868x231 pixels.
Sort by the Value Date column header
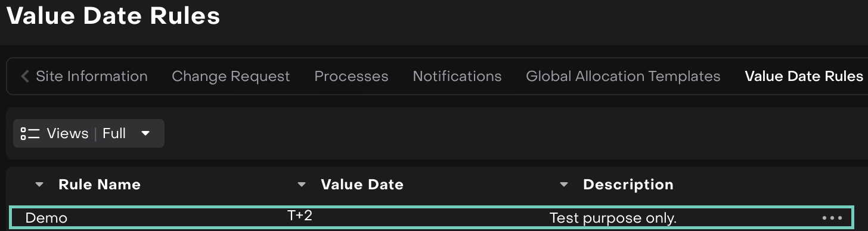point(362,185)
